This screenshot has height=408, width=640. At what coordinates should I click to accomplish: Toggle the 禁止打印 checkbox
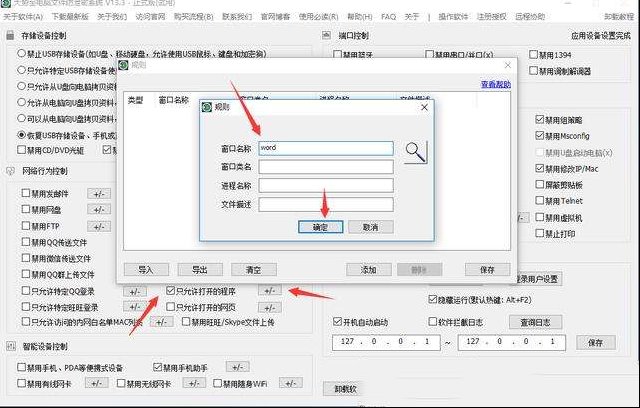tap(540, 233)
